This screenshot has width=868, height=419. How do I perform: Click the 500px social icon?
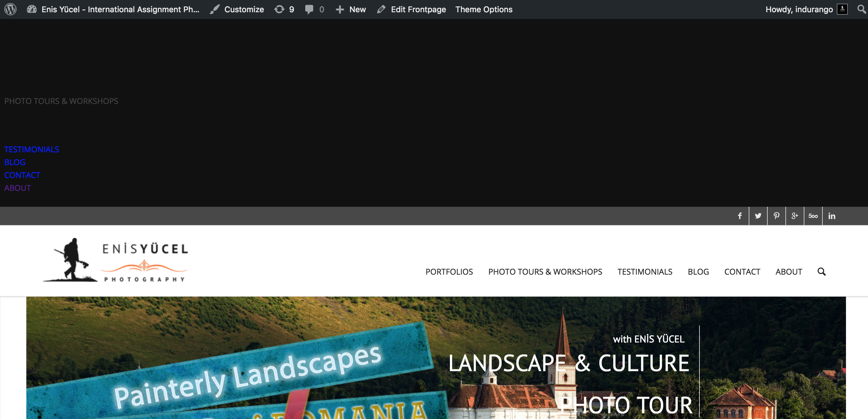[x=813, y=215]
